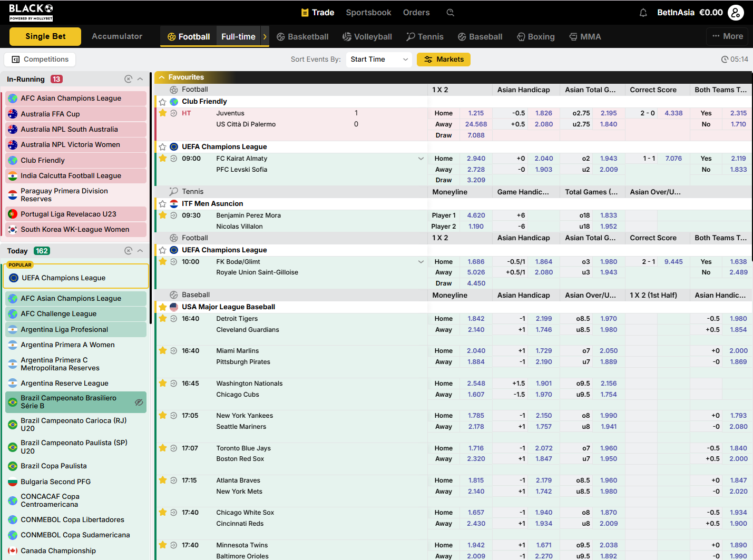Collapse the Favourites panel
The width and height of the screenshot is (753, 560).
coord(162,77)
